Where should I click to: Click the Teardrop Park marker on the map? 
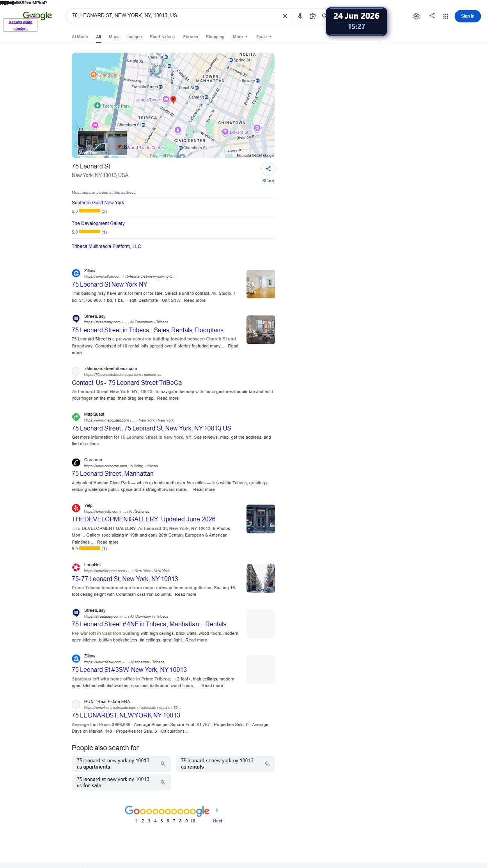point(98,105)
